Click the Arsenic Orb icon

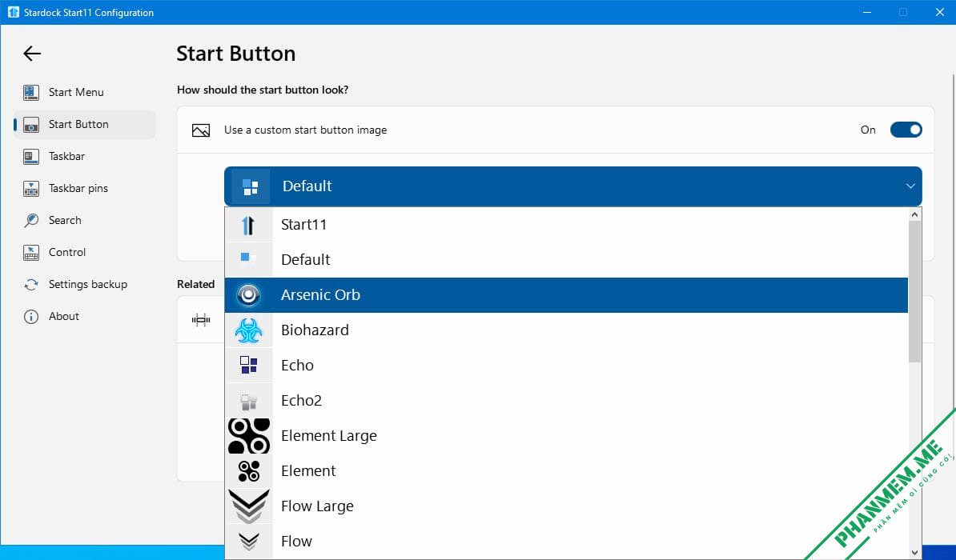click(x=248, y=295)
